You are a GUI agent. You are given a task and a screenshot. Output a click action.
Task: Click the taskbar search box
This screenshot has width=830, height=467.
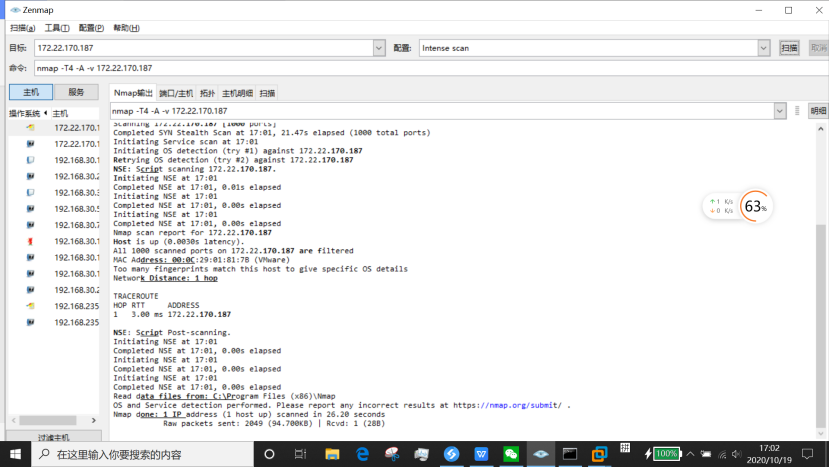tap(143, 454)
